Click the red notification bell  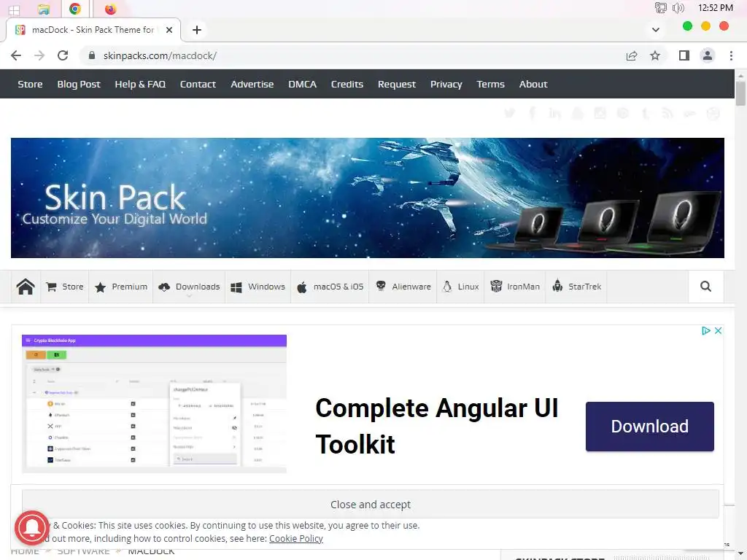coord(32,528)
